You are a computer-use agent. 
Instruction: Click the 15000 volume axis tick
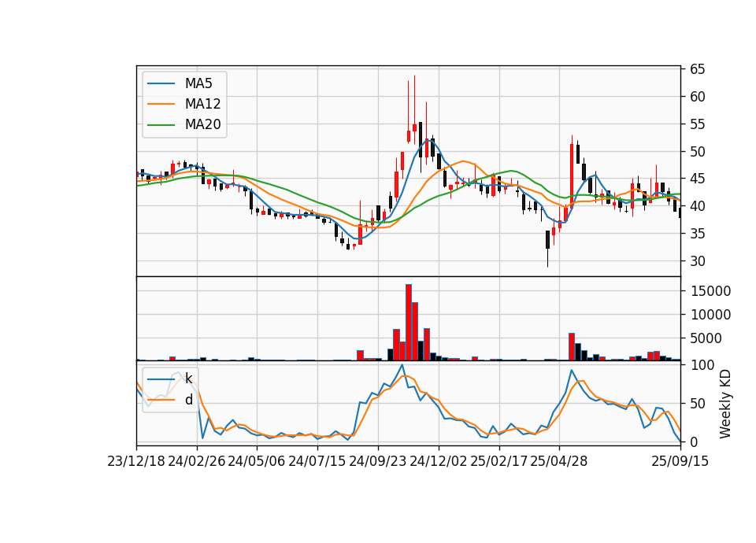710,291
